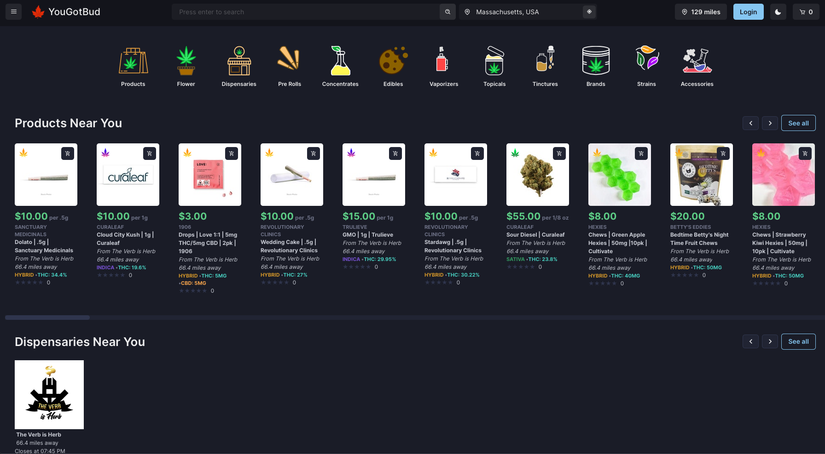Open the 129 miles distance selector

click(701, 12)
